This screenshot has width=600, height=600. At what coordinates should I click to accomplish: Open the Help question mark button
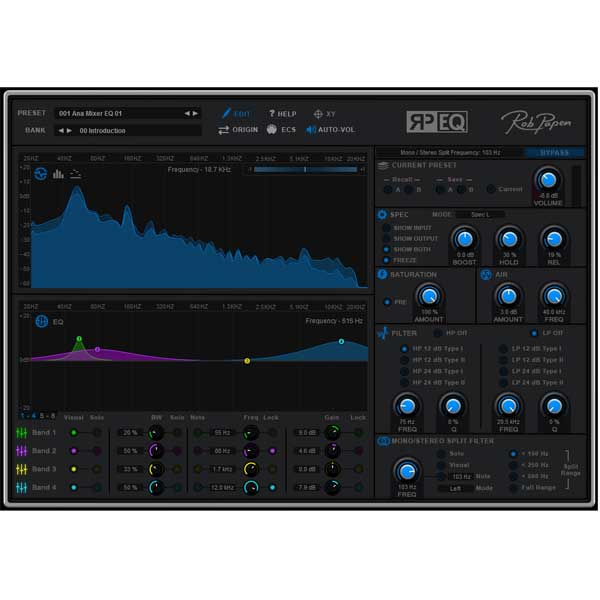tap(272, 113)
